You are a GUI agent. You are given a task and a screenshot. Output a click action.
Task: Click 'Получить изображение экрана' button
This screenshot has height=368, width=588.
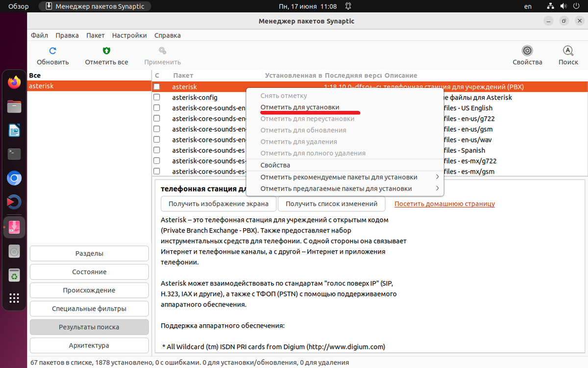pos(219,204)
